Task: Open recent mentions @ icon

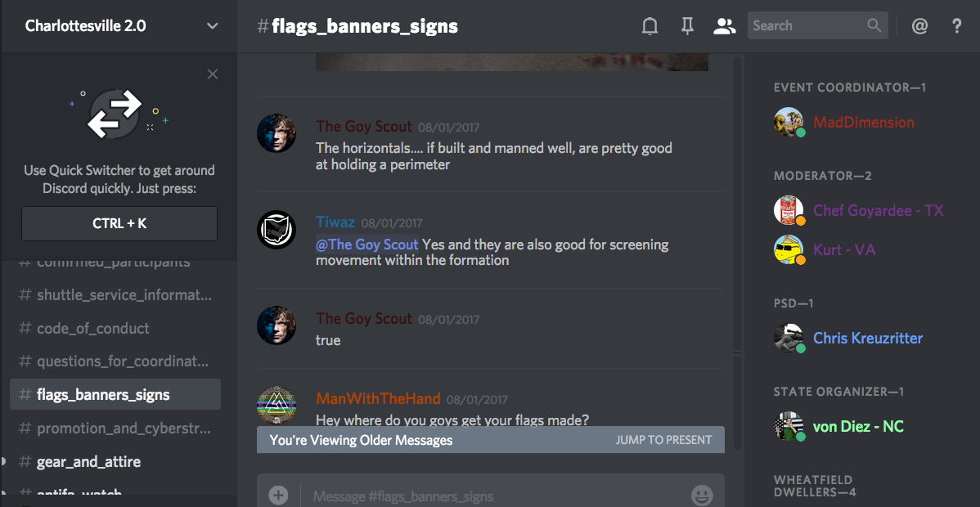Action: tap(919, 25)
